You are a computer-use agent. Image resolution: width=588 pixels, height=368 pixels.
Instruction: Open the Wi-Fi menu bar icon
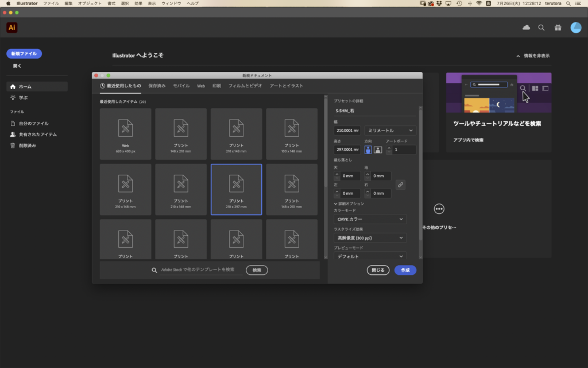pyautogui.click(x=479, y=3)
